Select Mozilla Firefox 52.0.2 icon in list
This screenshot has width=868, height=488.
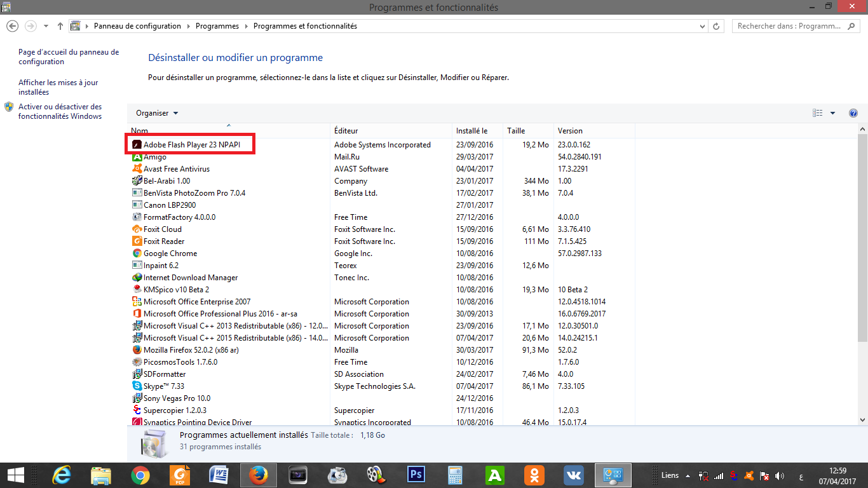coord(137,350)
